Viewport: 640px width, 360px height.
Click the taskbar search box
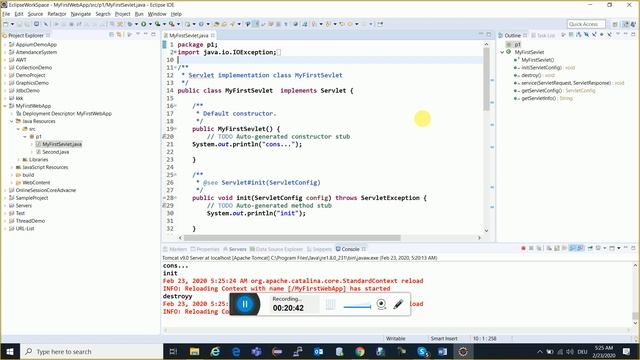(91, 351)
